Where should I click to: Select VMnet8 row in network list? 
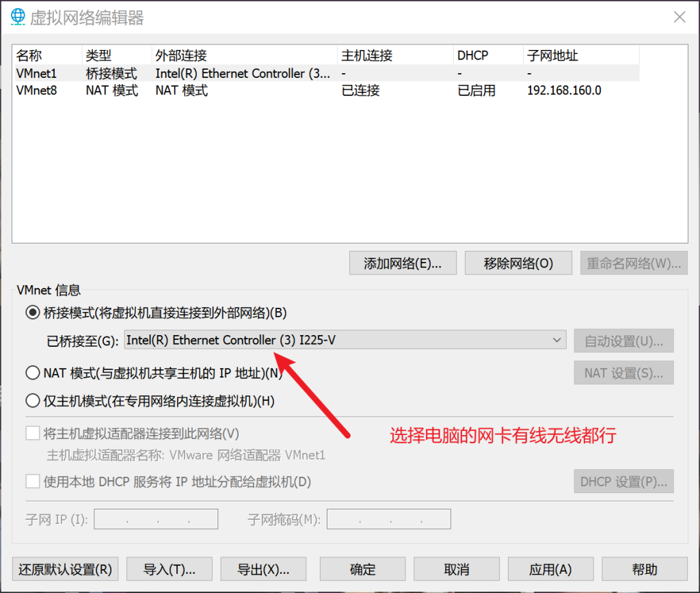[x=327, y=90]
